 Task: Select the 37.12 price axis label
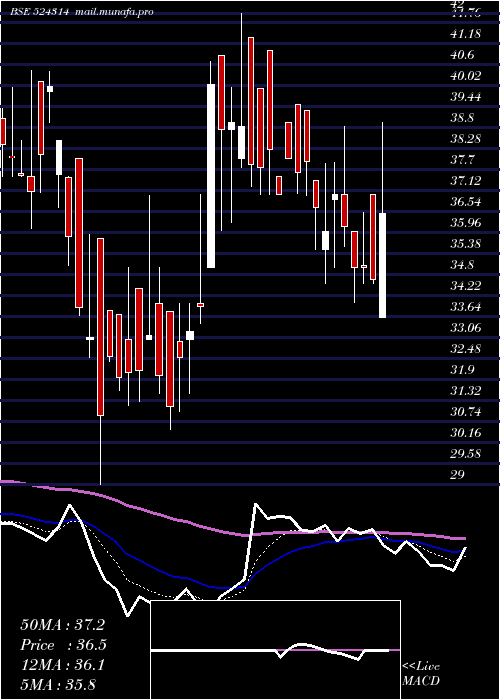(466, 180)
